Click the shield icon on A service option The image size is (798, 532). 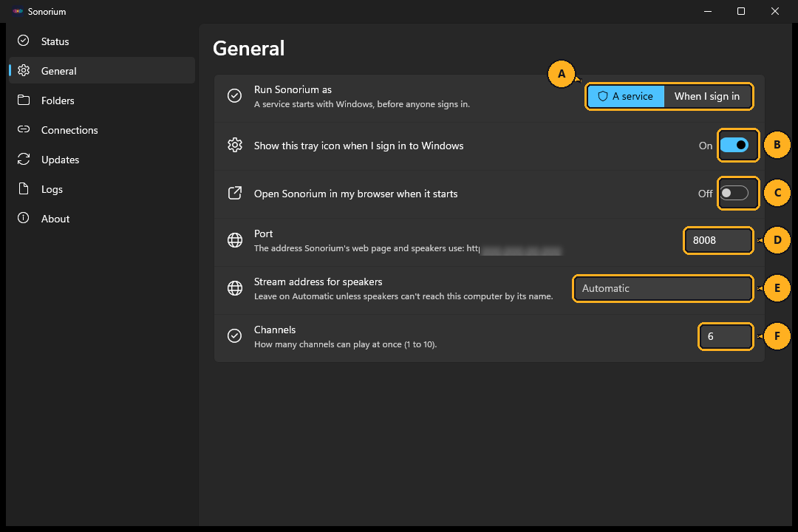pos(603,96)
